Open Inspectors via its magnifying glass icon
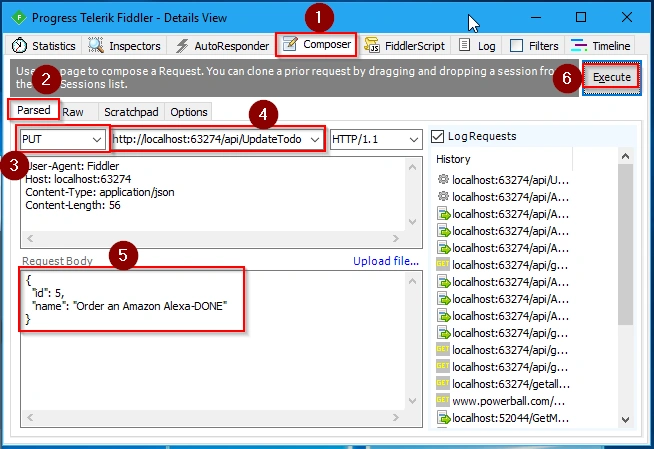Screen dimensions: 654x449 click(96, 45)
